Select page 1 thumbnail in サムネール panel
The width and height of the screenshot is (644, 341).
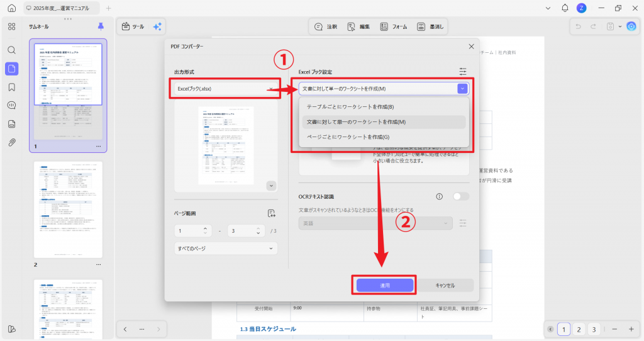(x=68, y=91)
